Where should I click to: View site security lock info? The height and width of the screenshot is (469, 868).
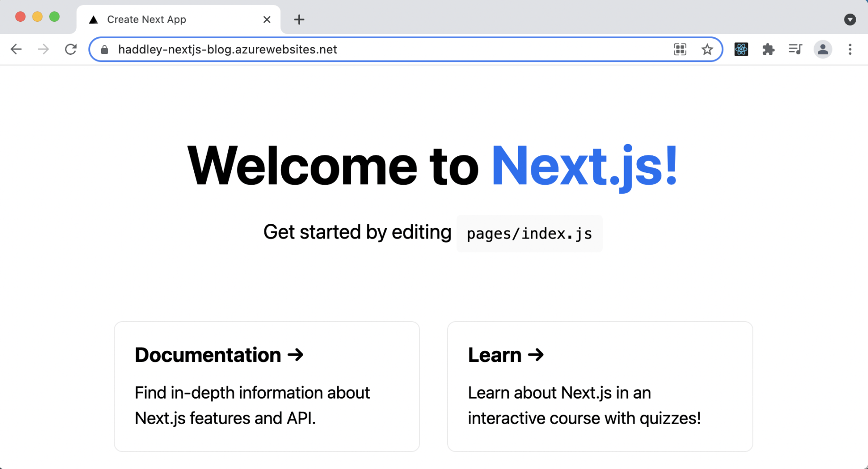click(105, 50)
